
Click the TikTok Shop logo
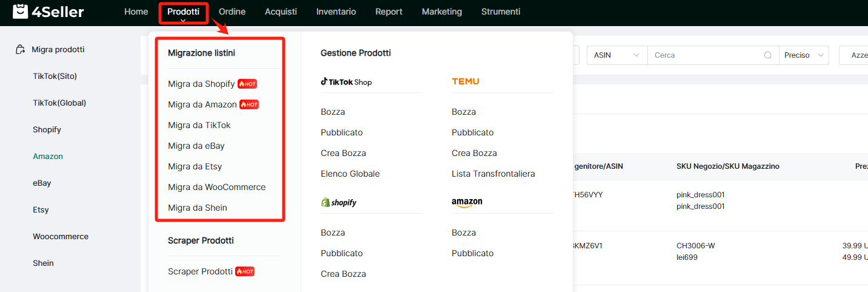(346, 82)
